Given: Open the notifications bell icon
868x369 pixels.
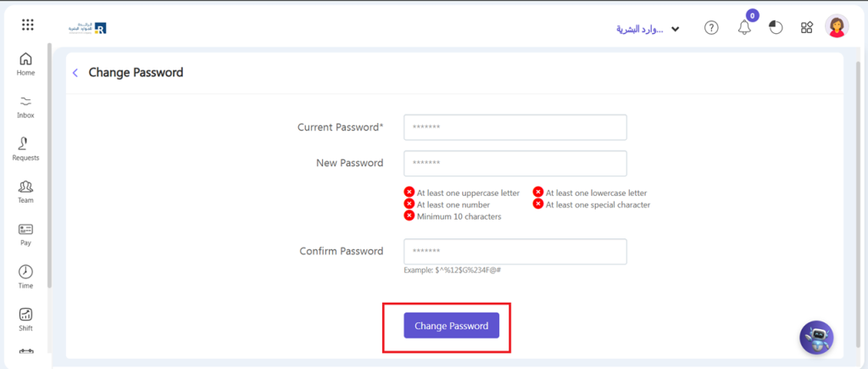Looking at the screenshot, I should [x=744, y=28].
